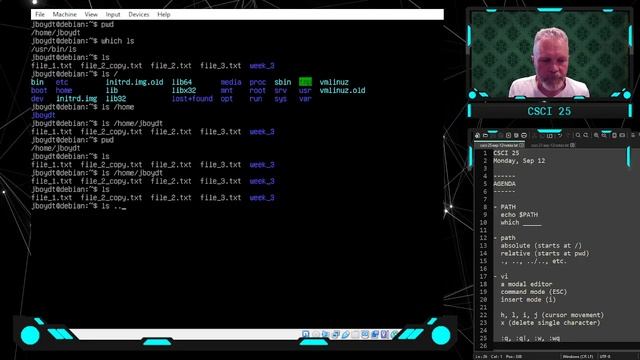
Task: Click the webcam video feed
Action: pos(549,54)
